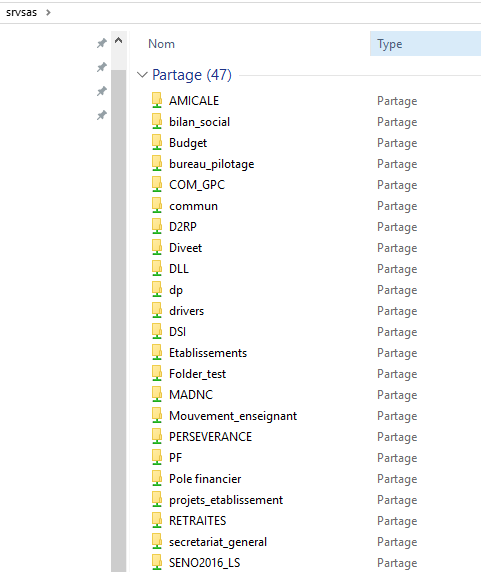Click the MADNC share folder icon
Viewport: 481px width, 572px height.
pos(157,394)
